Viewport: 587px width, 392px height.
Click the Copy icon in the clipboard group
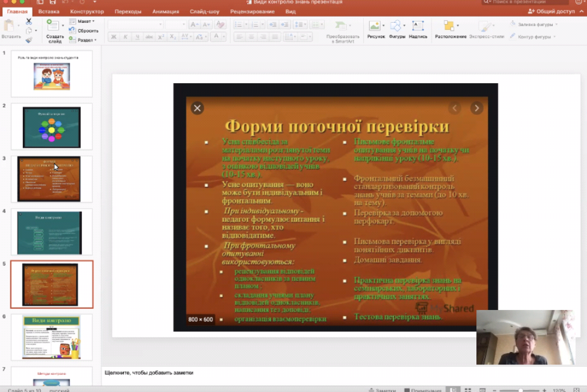pyautogui.click(x=29, y=31)
